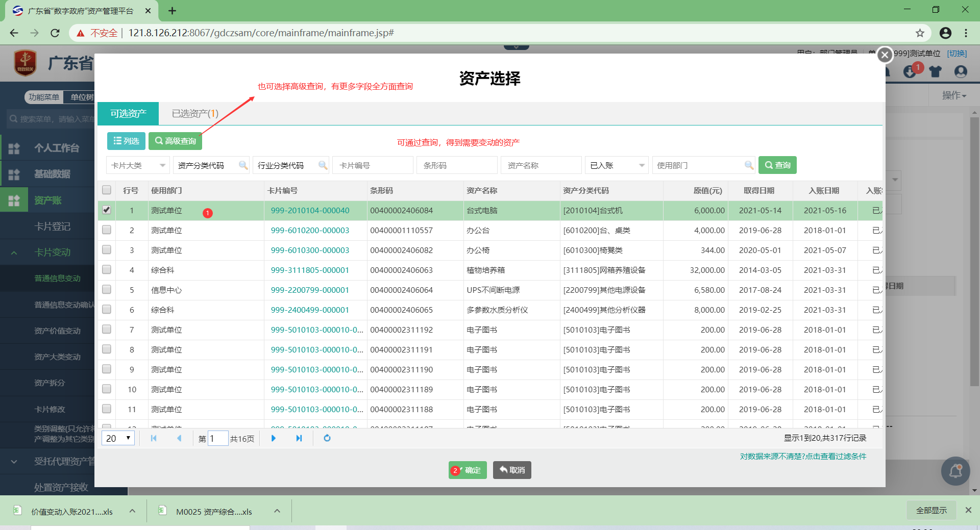Select the 单位树 tab
The width and height of the screenshot is (980, 530).
click(82, 97)
